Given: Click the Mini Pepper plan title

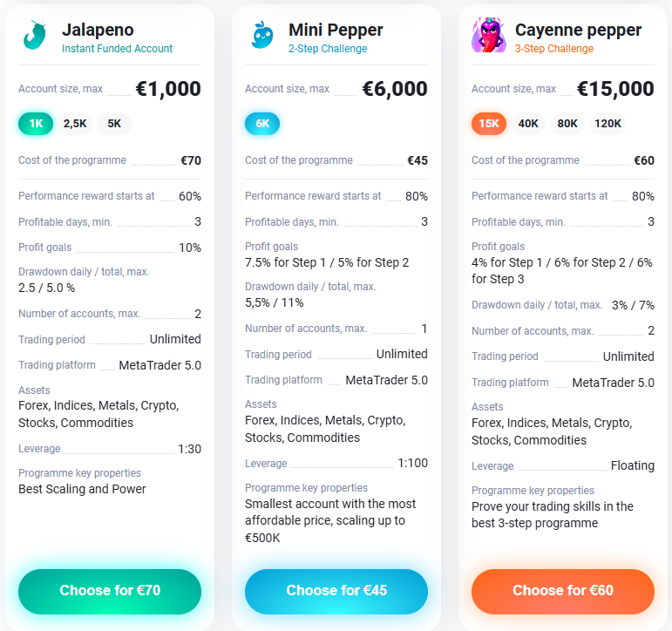Looking at the screenshot, I should pos(336,30).
